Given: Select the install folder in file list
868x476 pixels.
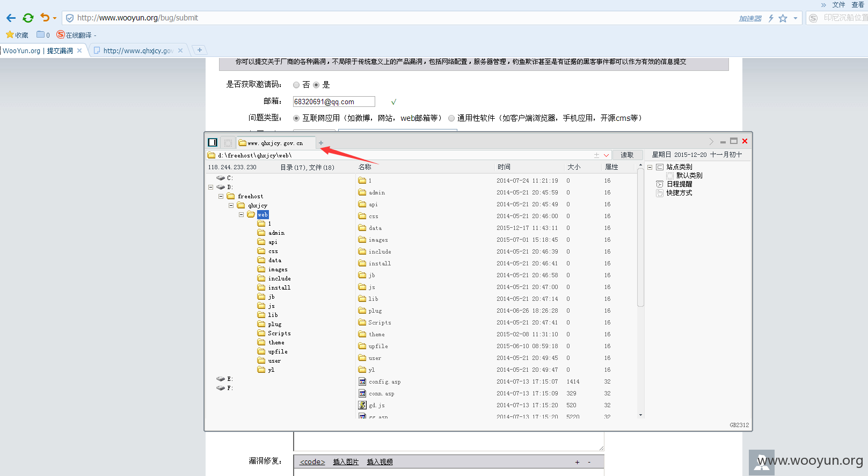Looking at the screenshot, I should [375, 263].
